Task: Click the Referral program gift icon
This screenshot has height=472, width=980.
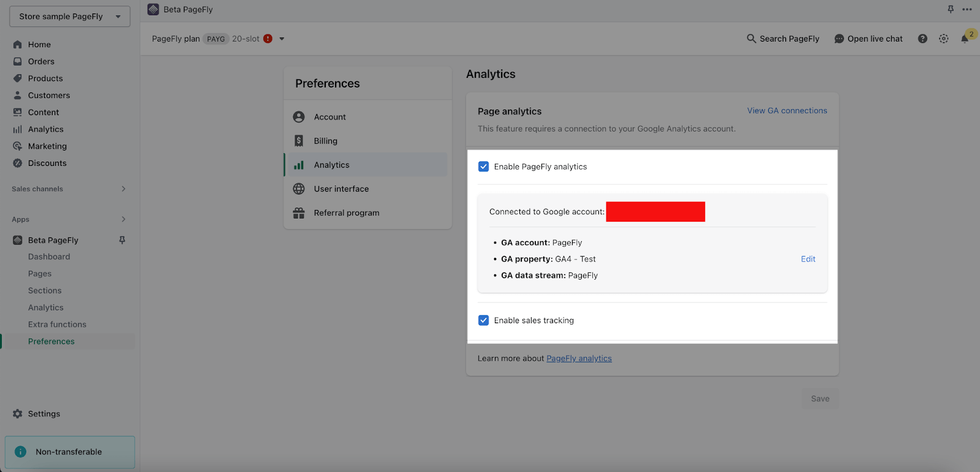Action: [x=299, y=213]
